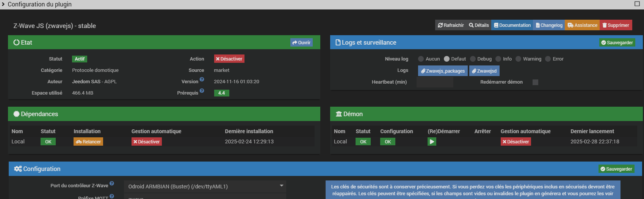Viewport: 644px width, 199px height.
Task: Select the Defaut log level
Action: [x=447, y=59]
